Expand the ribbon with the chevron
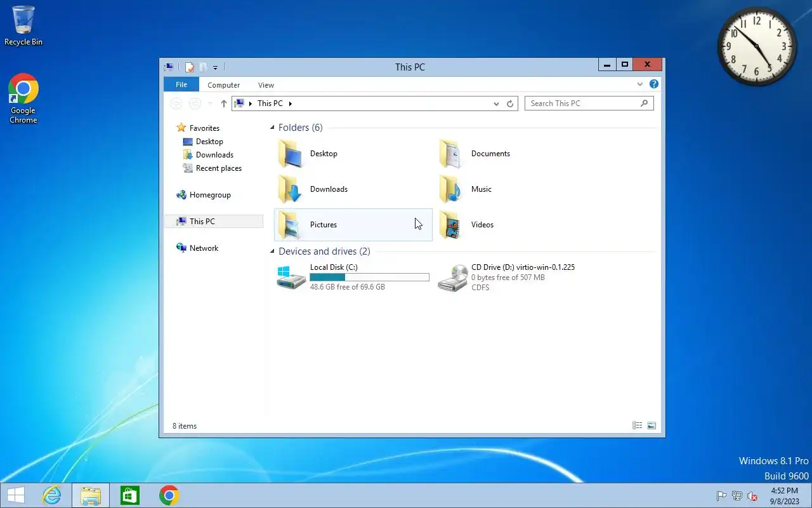The image size is (812, 508). (640, 84)
